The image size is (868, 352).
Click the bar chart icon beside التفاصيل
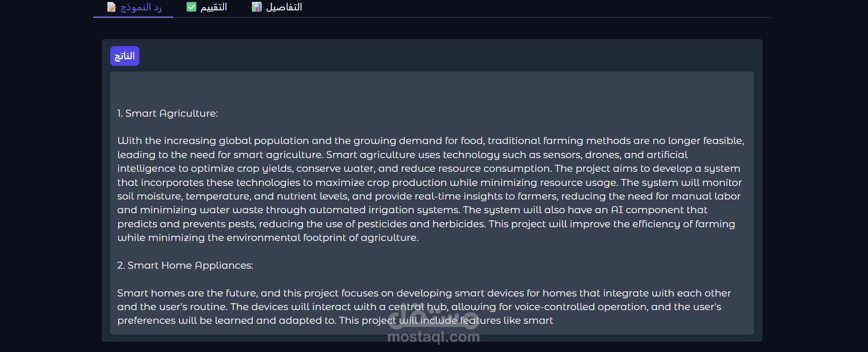pos(257,7)
